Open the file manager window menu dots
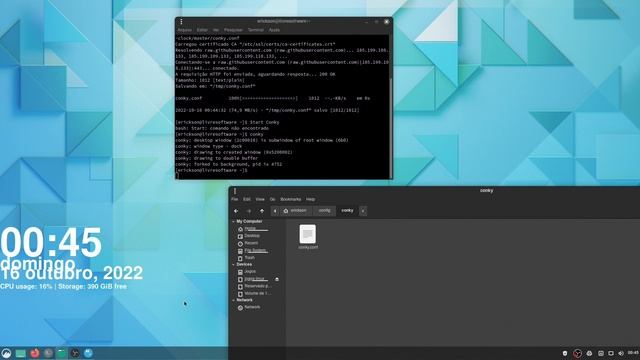This screenshot has width=640, height=360. pos(235,191)
